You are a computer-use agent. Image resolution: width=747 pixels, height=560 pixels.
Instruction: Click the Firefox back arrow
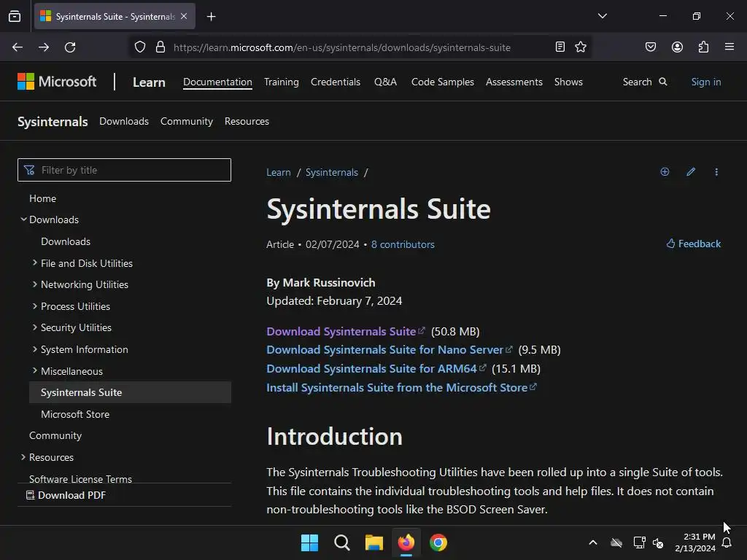pos(18,47)
